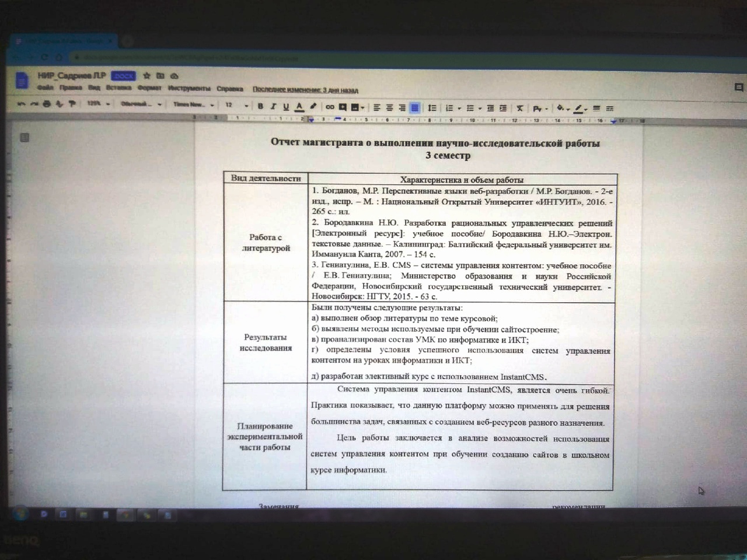Toggle italic formatting
Viewport: 747px width, 560px height.
click(x=273, y=106)
